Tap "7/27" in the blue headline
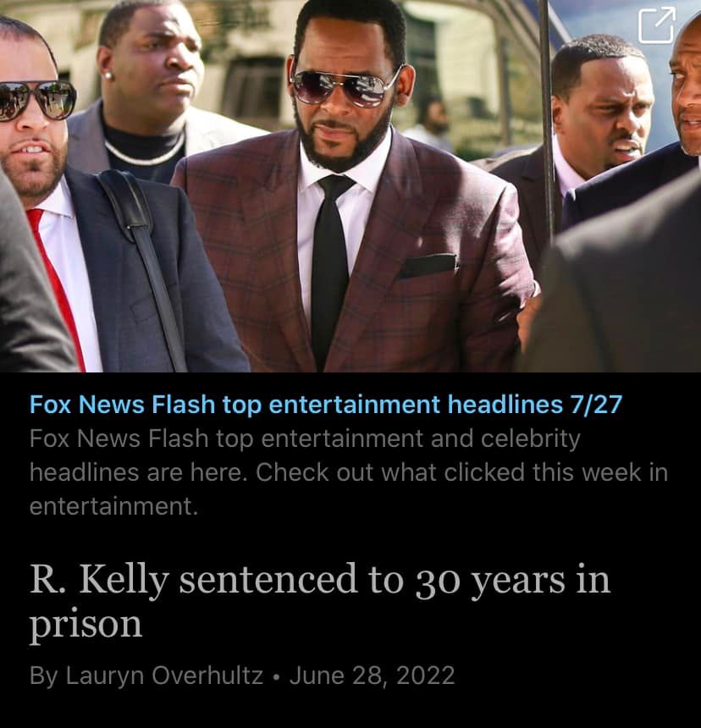Screen dimensions: 701x728 pyautogui.click(x=596, y=404)
